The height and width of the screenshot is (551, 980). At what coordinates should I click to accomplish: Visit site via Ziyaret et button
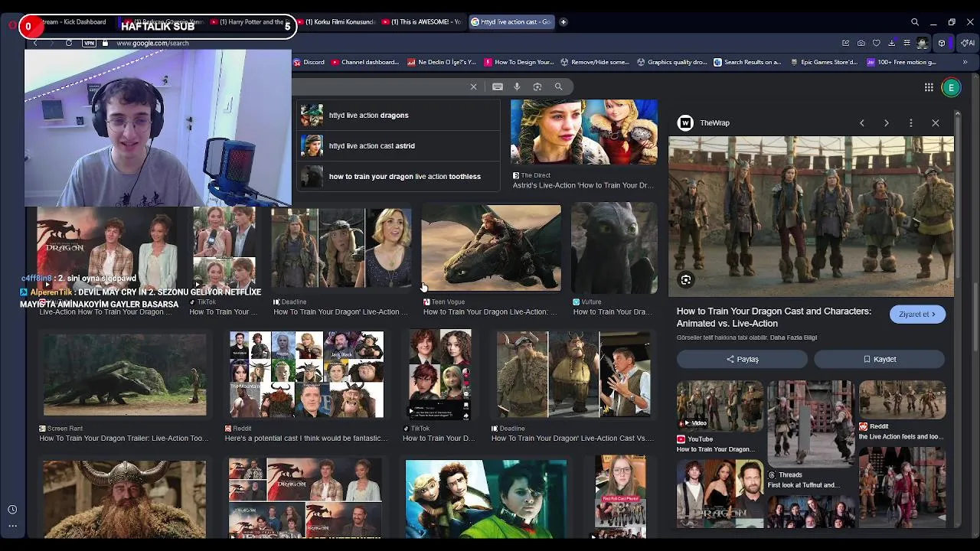pyautogui.click(x=917, y=314)
